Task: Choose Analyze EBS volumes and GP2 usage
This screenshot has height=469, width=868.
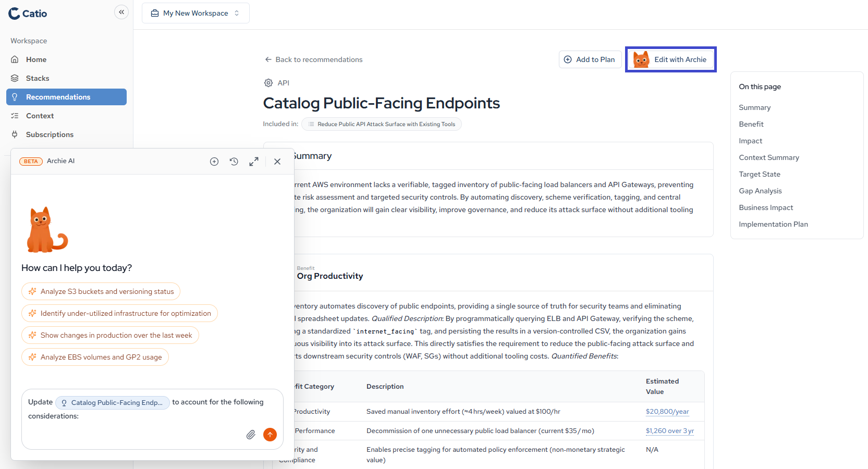Action: [x=95, y=357]
